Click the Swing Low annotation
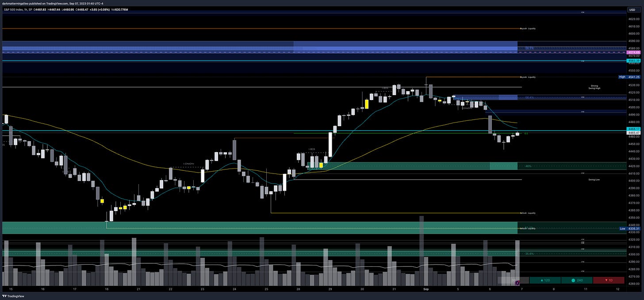Viewport: 644px width, 300px height. tap(594, 180)
